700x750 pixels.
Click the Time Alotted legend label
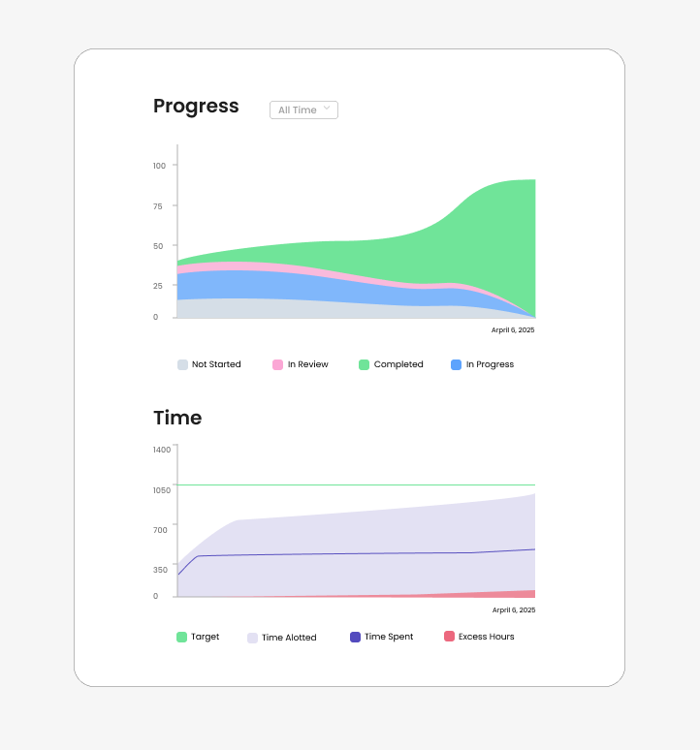[289, 639]
